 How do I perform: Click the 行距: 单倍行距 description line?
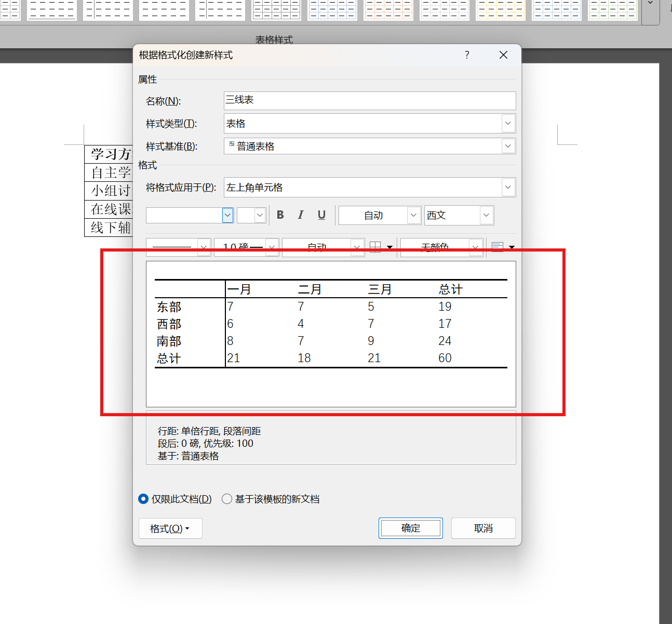tap(209, 431)
